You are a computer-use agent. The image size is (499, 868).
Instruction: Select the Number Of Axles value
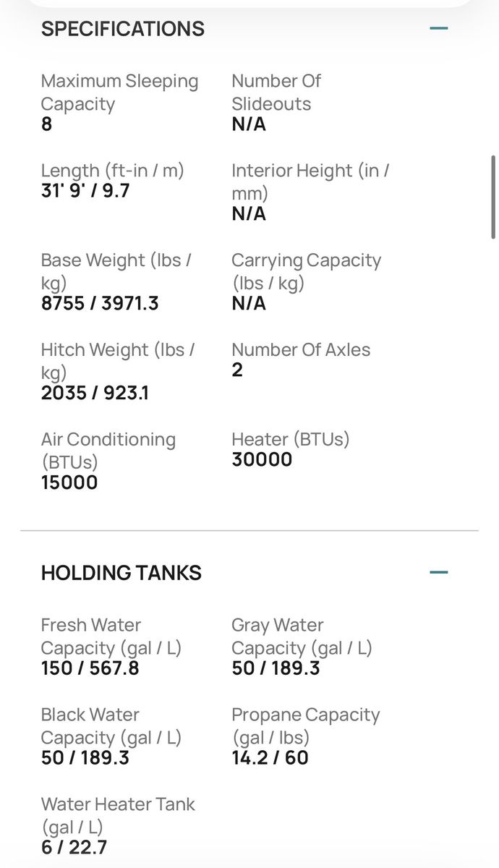point(237,370)
